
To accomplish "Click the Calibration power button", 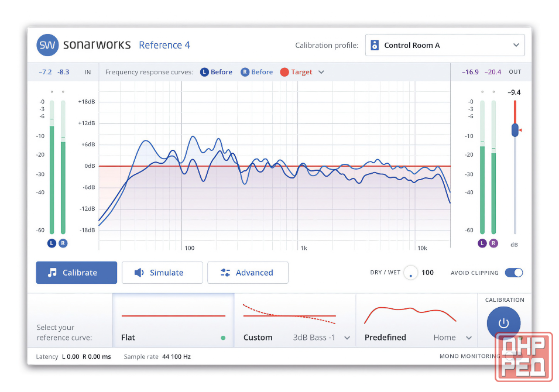I will (503, 323).
